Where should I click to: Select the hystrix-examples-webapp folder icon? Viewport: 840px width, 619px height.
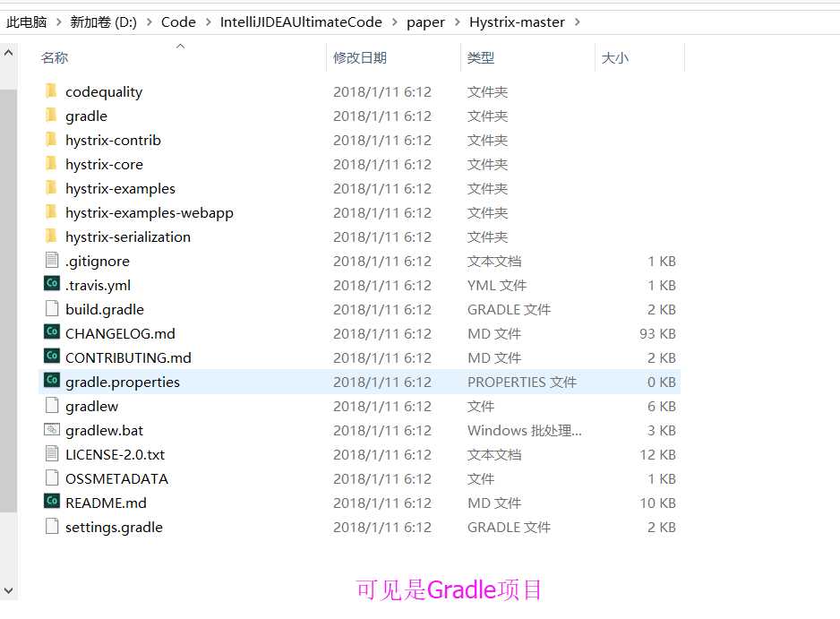[x=51, y=211]
